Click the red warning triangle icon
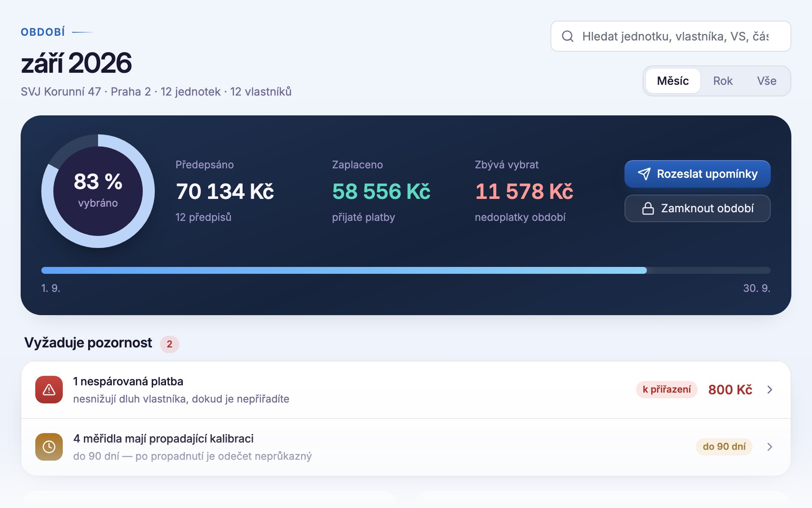The width and height of the screenshot is (812, 508). point(49,390)
